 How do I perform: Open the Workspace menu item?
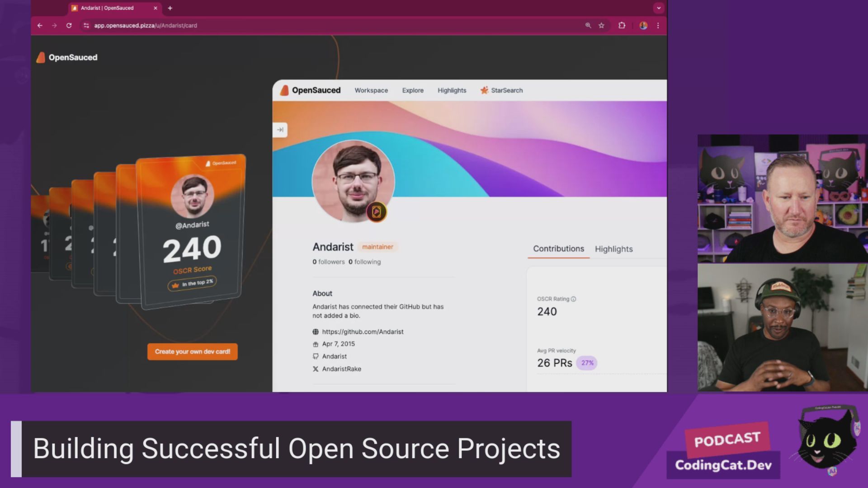pyautogui.click(x=371, y=90)
